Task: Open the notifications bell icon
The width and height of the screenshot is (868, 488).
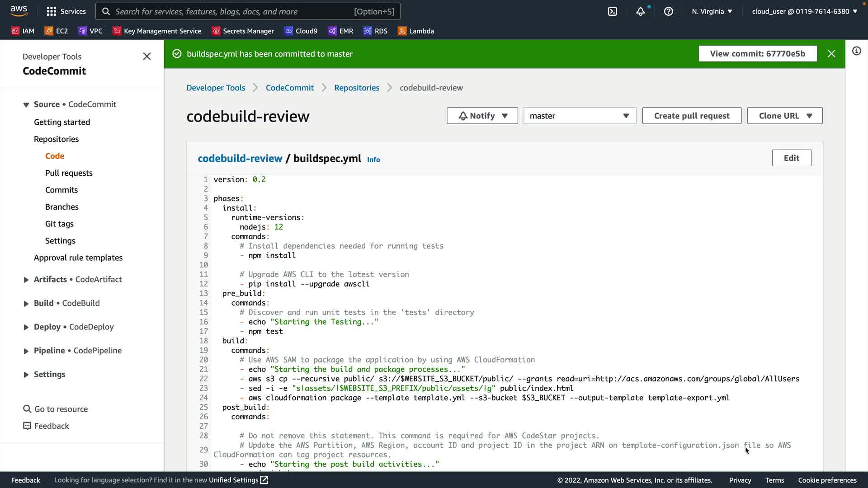Action: (640, 11)
